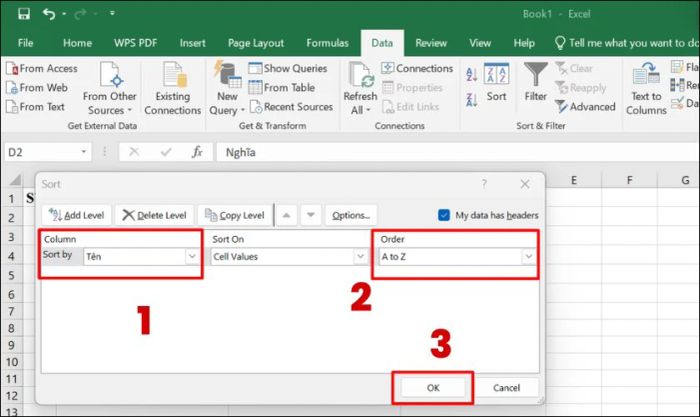
Task: Open the WPS PDF tab
Action: point(135,43)
